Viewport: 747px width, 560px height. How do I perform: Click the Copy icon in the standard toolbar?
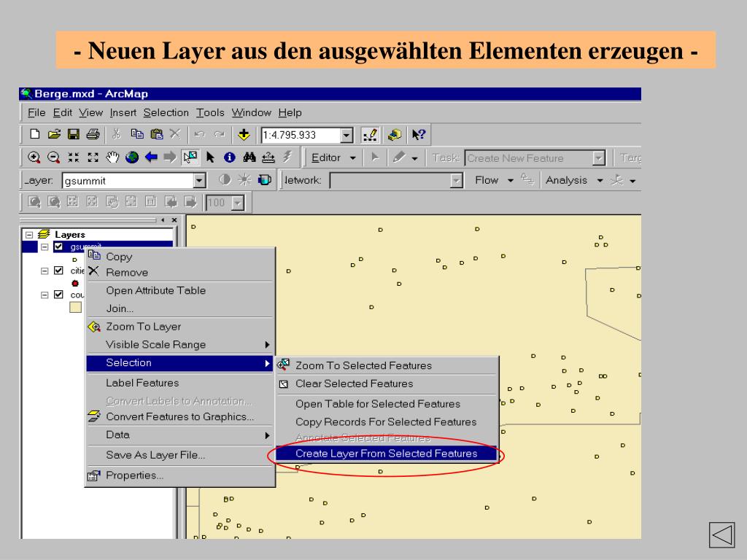point(137,134)
